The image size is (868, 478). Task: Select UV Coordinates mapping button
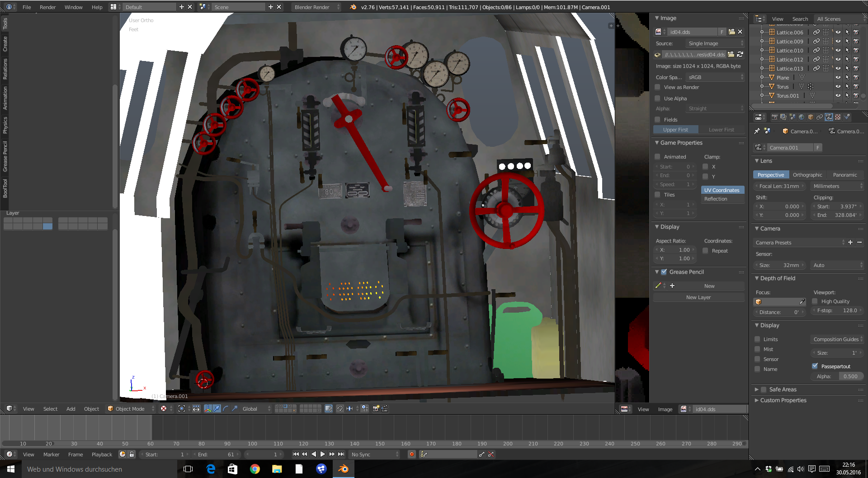[x=722, y=190]
